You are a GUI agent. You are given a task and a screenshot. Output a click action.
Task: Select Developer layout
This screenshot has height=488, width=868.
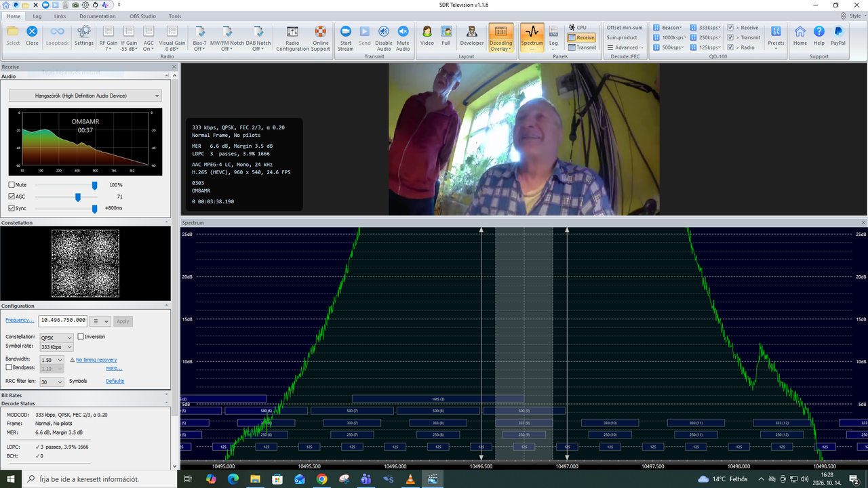(472, 35)
